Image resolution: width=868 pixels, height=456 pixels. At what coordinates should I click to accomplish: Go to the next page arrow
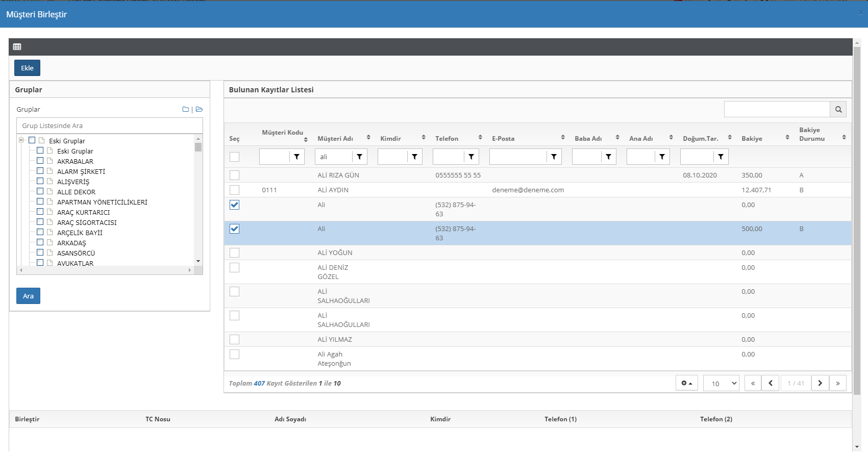tap(820, 383)
